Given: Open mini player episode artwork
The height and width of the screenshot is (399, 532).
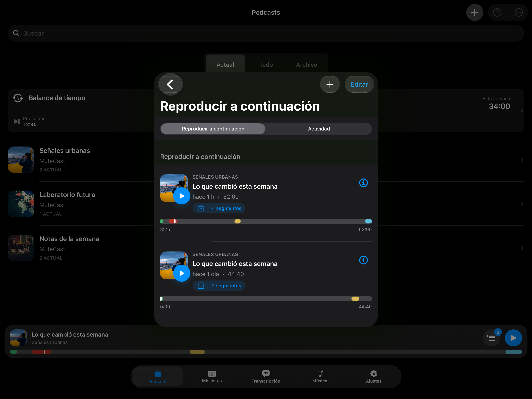Looking at the screenshot, I should tap(19, 338).
